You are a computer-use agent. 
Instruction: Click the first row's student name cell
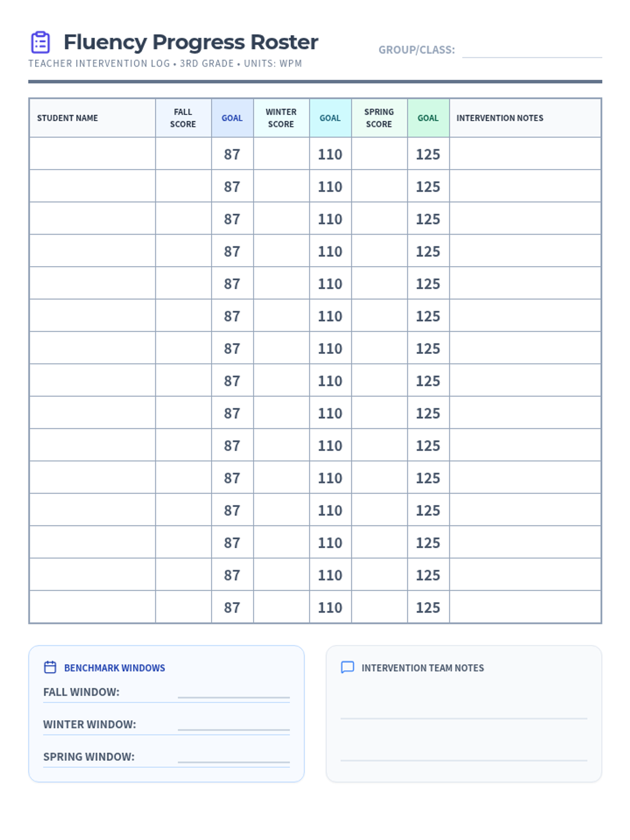coord(92,154)
